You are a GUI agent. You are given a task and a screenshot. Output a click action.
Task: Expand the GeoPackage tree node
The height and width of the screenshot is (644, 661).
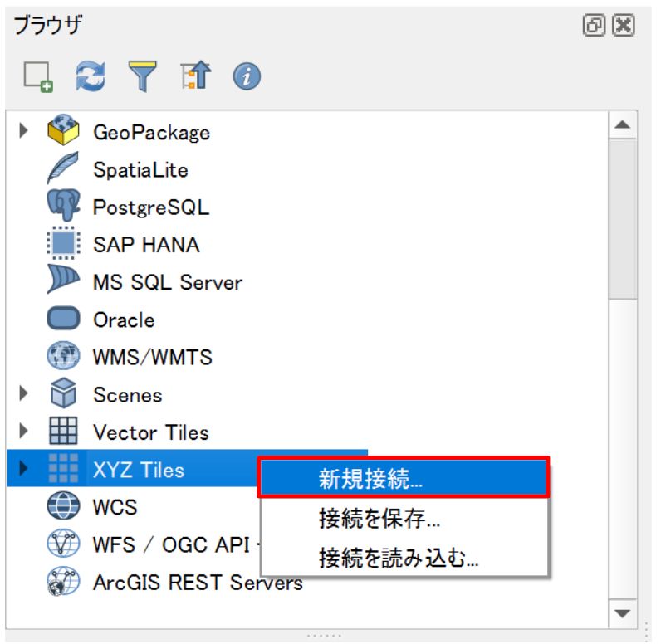(23, 130)
